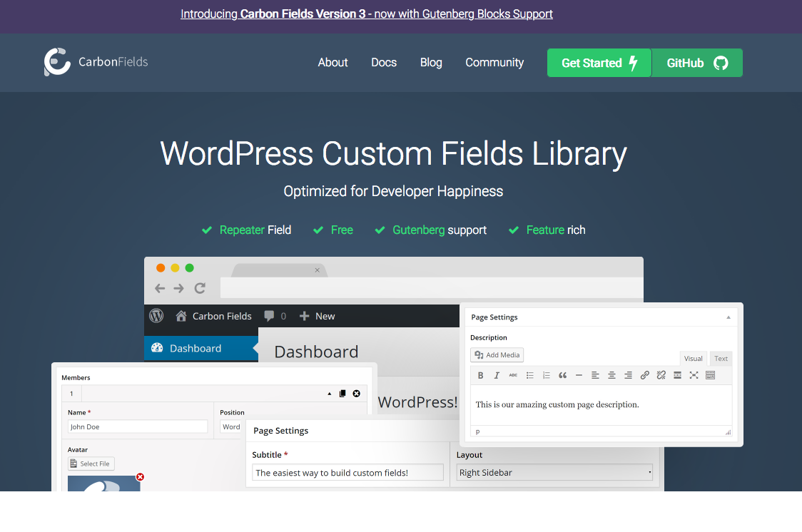Click the Add Media button
The image size is (802, 532).
(497, 354)
